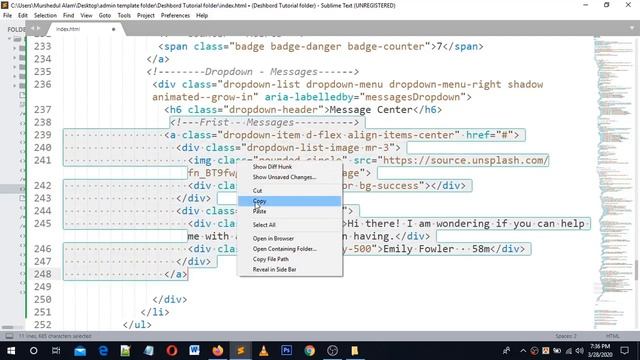Open OBS Studio from taskbar
640x360 pixels.
333,351
